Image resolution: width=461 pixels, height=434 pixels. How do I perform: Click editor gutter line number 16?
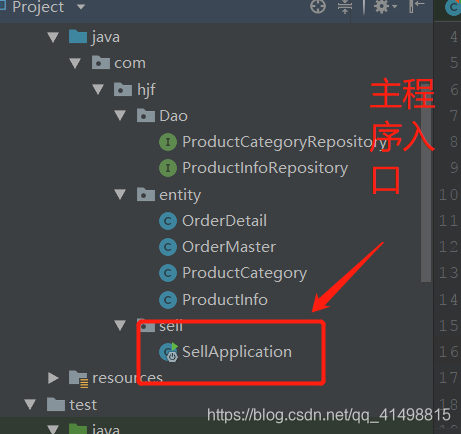point(448,352)
